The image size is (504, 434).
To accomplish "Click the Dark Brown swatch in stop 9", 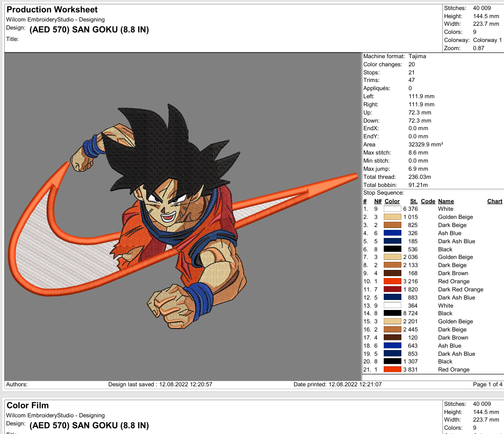I will click(x=392, y=273).
